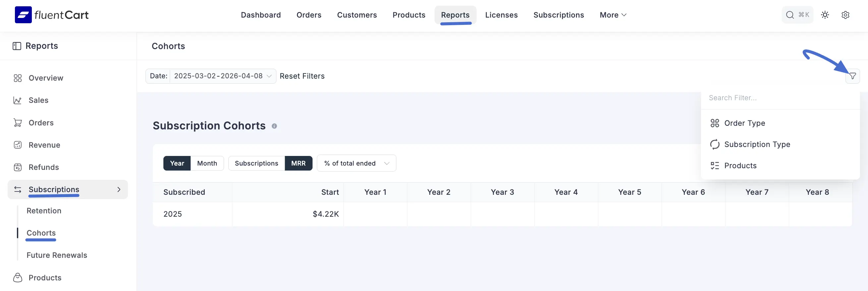Screen dimensions: 868x291
Task: Open Refunds report in sidebar
Action: 43,167
